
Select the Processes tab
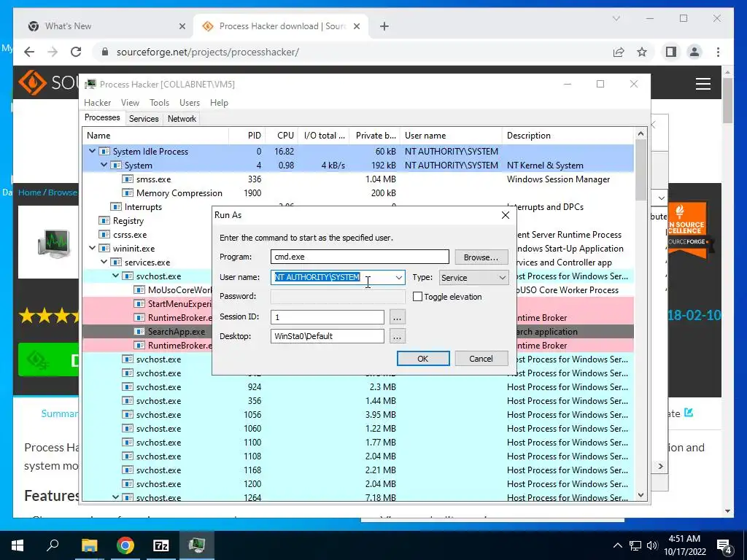pyautogui.click(x=102, y=117)
